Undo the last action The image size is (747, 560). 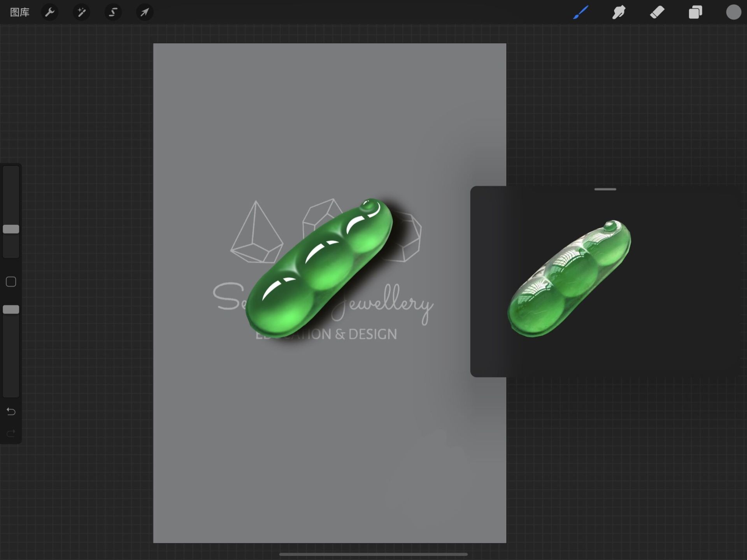click(11, 411)
